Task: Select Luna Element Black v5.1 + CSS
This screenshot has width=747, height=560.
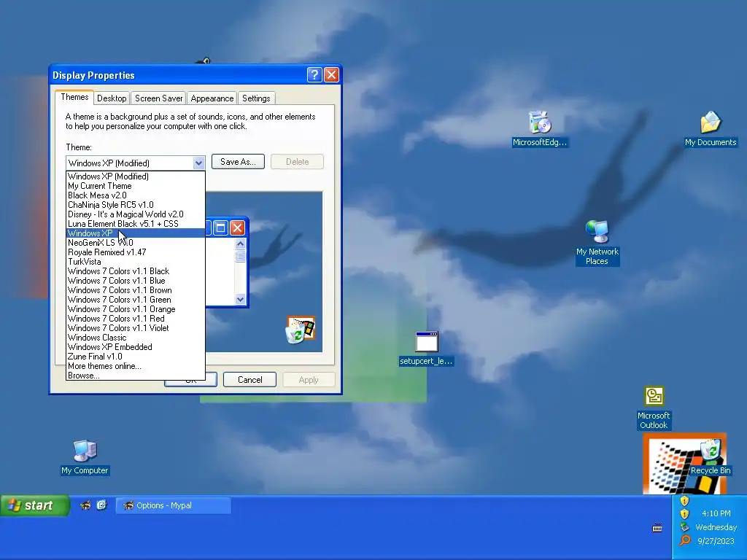Action: click(135, 224)
